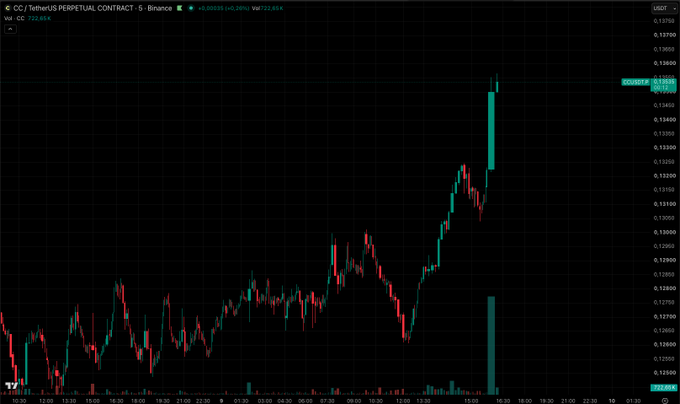The image size is (680, 404).
Task: Click the tall green volume bar
Action: [491, 345]
